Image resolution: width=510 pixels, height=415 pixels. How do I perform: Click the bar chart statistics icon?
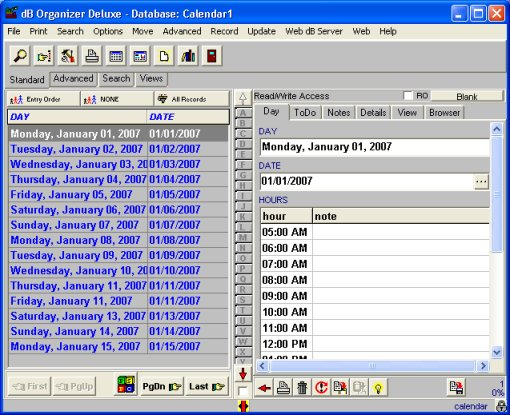188,56
